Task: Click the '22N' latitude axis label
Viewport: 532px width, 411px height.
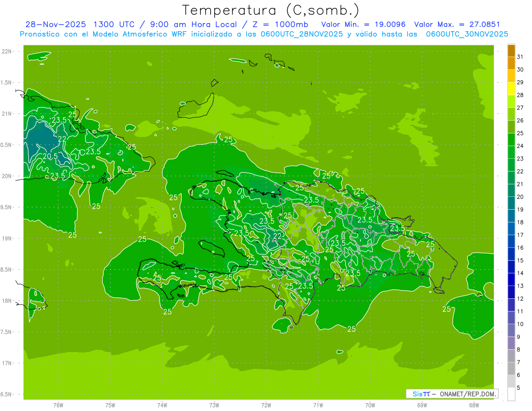Action: click(x=7, y=51)
